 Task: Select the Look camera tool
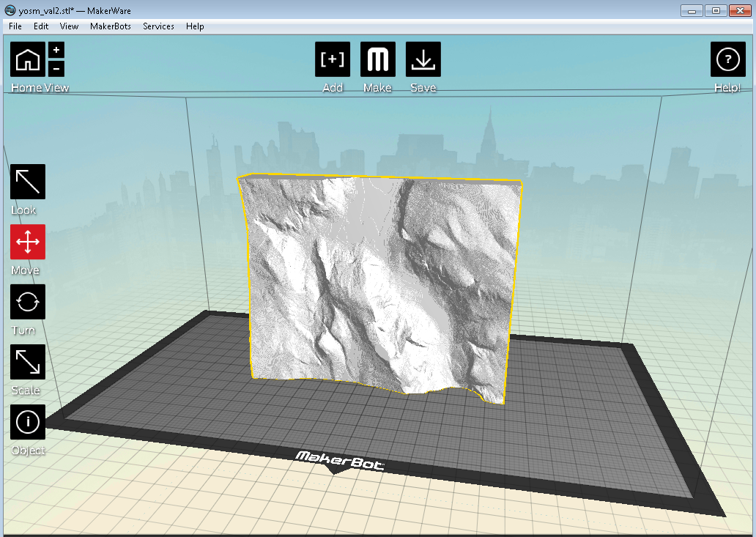point(26,181)
